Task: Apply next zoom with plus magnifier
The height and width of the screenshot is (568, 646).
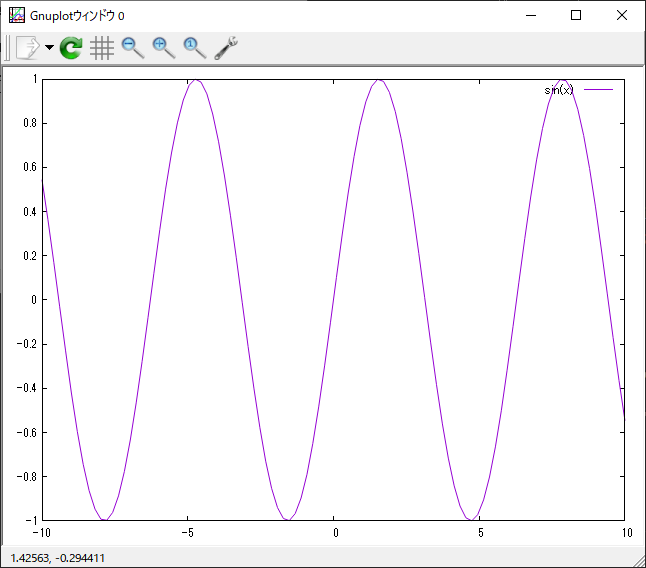Action: coord(163,47)
